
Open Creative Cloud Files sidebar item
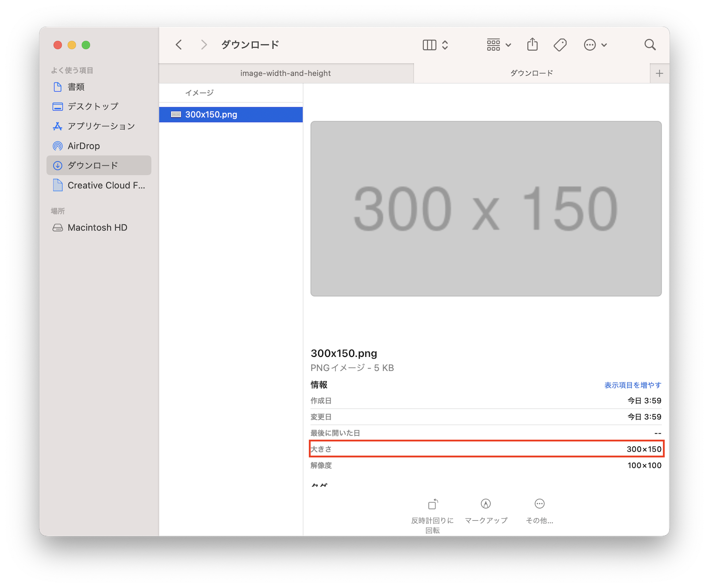coord(99,185)
